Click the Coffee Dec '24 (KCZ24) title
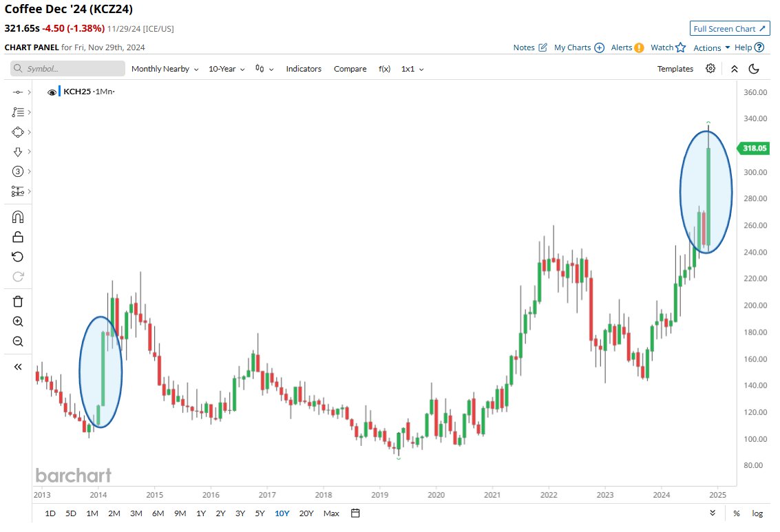 tap(69, 9)
